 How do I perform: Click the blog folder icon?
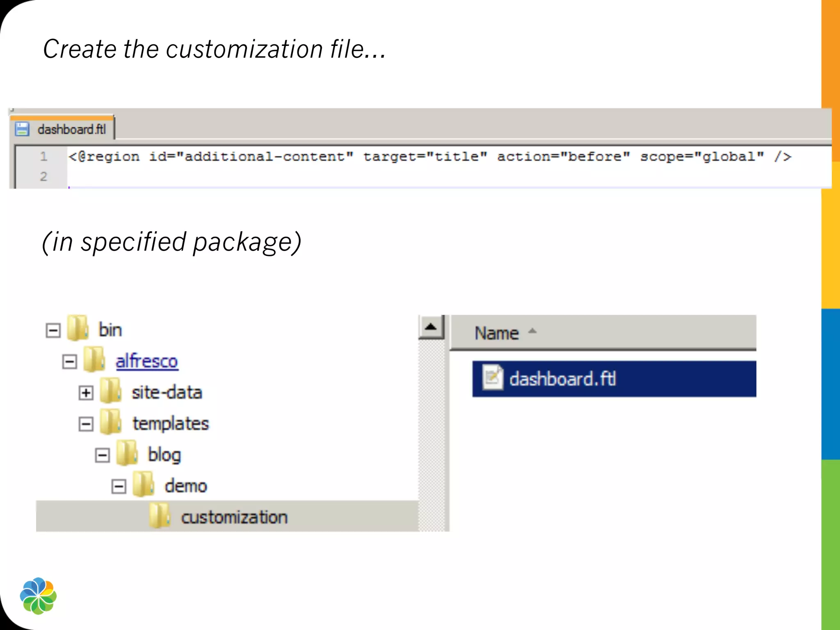(x=127, y=453)
